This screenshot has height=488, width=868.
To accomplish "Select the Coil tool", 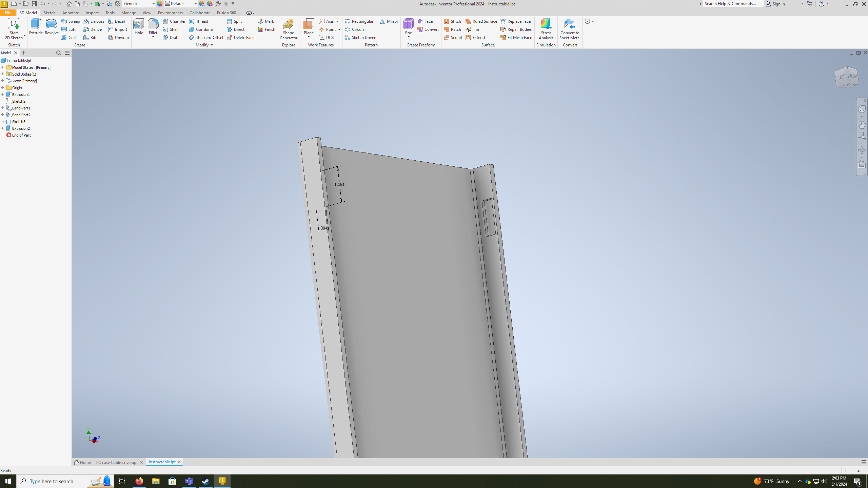I will pos(69,37).
